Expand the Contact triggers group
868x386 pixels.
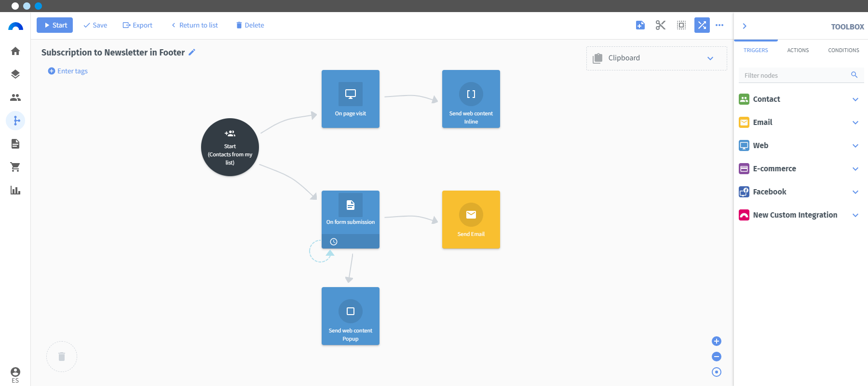(x=801, y=99)
